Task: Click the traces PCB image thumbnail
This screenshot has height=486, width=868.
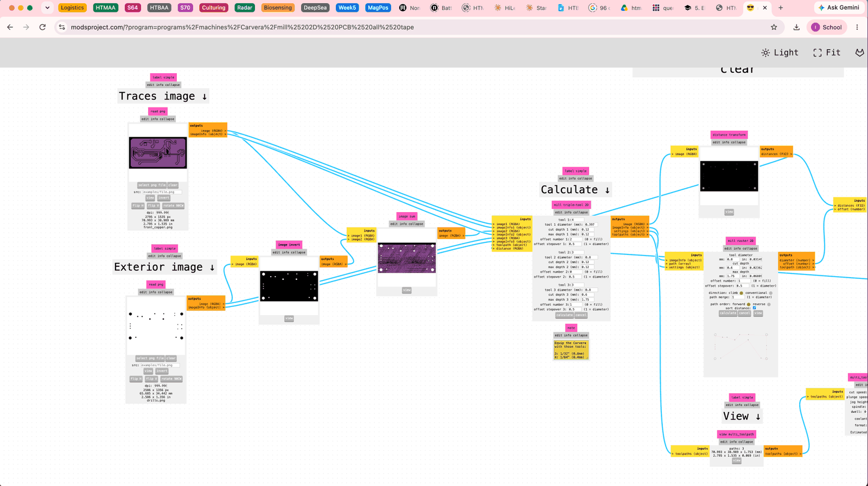Action: pos(158,152)
